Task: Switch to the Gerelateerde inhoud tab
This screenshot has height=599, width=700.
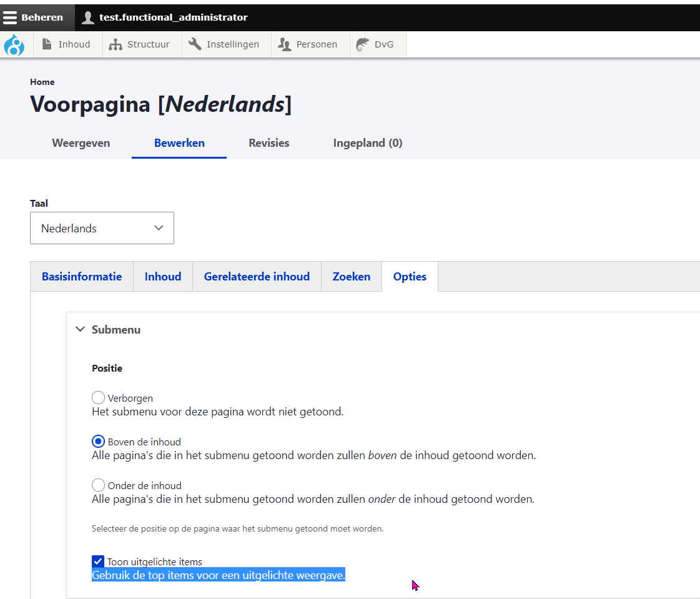Action: tap(257, 277)
